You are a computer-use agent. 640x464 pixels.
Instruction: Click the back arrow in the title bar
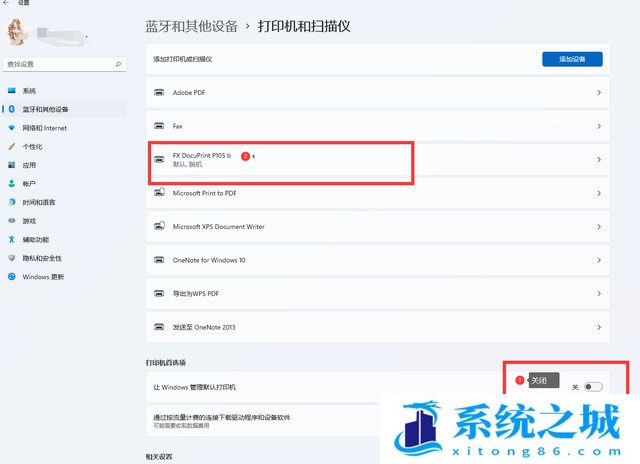[x=6, y=2]
